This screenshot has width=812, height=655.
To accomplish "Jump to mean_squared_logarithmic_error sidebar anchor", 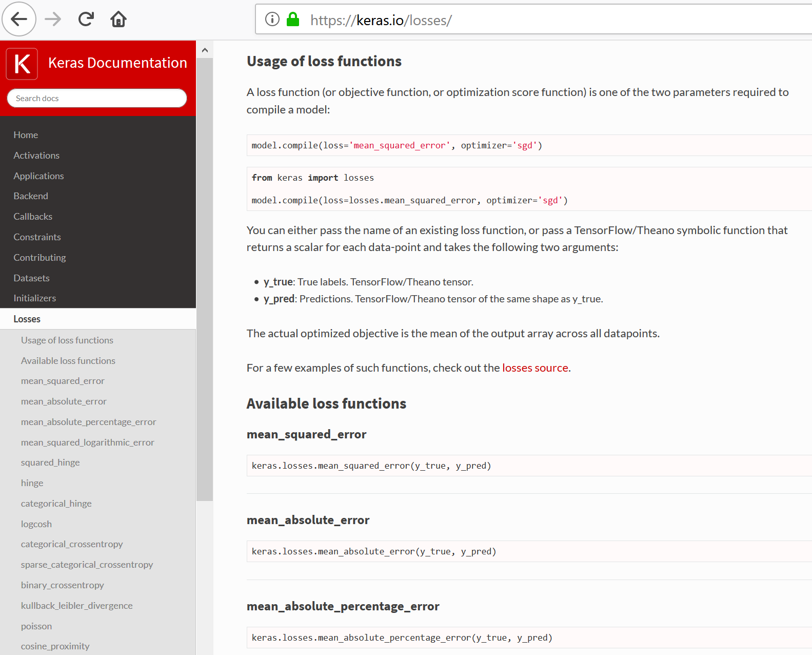I will point(87,442).
